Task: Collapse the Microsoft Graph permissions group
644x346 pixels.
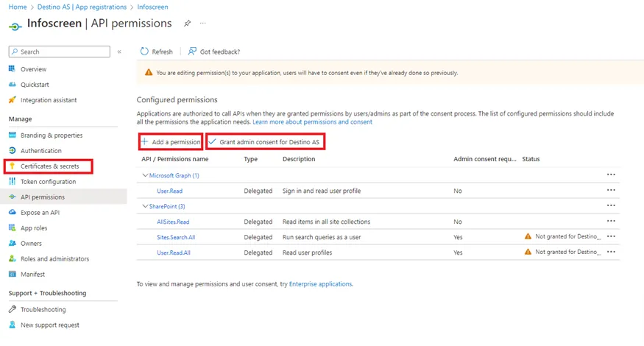Action: pos(145,175)
